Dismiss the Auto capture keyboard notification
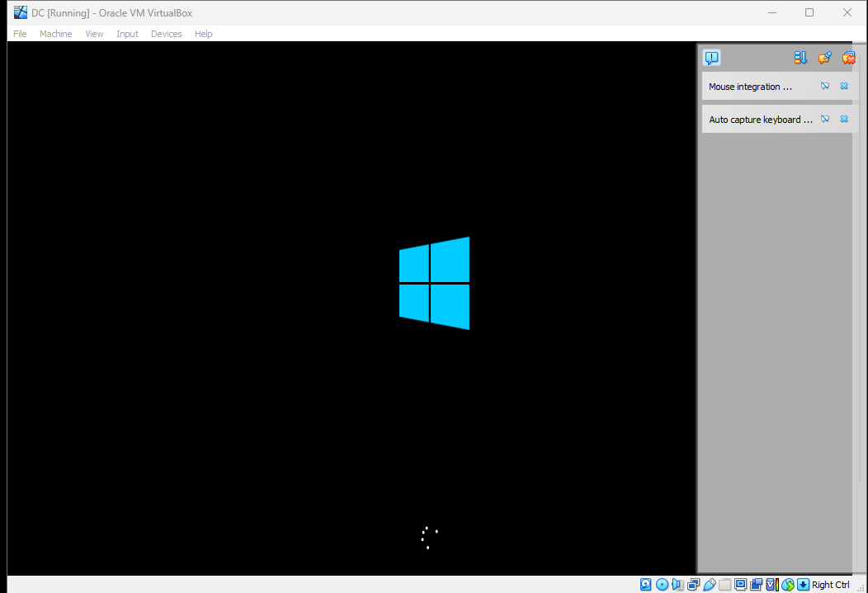The width and height of the screenshot is (868, 593). tap(844, 119)
